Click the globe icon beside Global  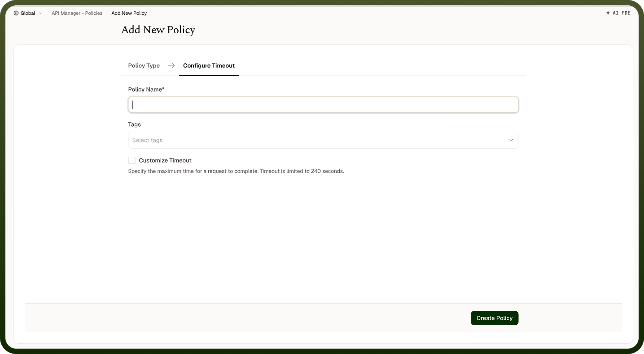pos(16,13)
